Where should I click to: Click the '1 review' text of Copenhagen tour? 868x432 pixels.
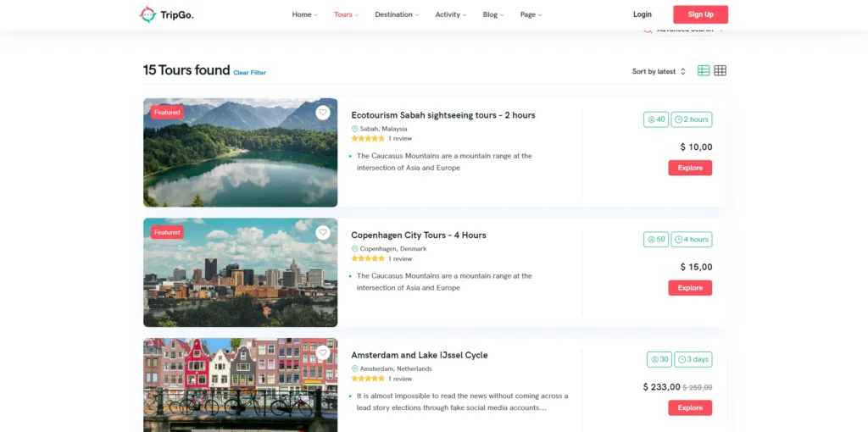click(400, 258)
